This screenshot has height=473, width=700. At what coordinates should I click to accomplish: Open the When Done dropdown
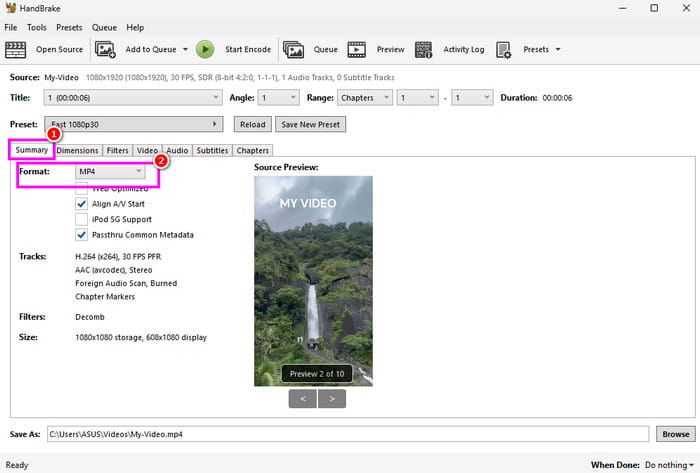click(669, 465)
